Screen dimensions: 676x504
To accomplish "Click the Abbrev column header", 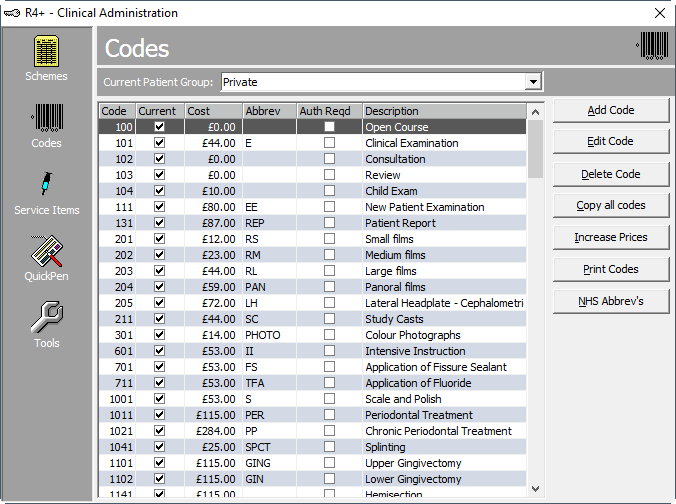I will click(x=270, y=111).
